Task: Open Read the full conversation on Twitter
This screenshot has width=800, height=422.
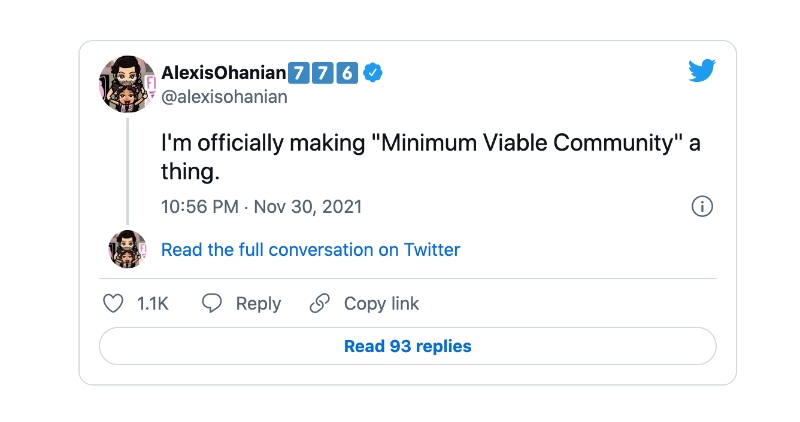Action: (x=310, y=250)
